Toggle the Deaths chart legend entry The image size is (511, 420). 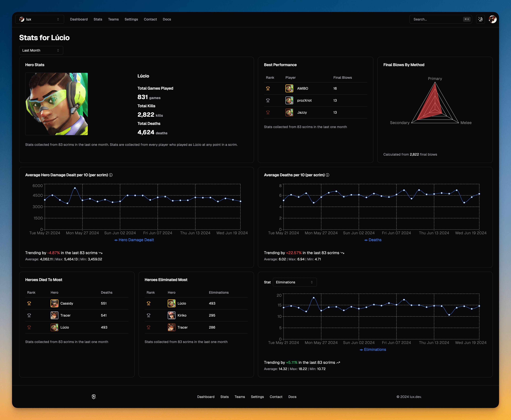(x=373, y=240)
